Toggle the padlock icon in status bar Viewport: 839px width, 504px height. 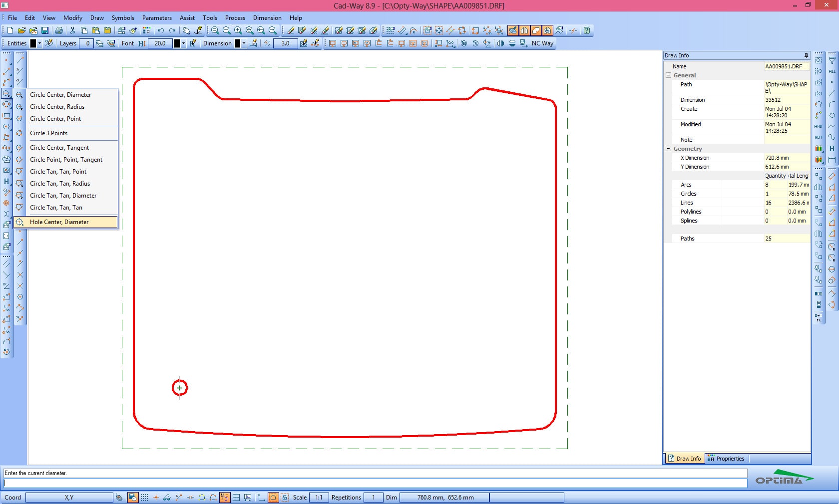tap(285, 498)
